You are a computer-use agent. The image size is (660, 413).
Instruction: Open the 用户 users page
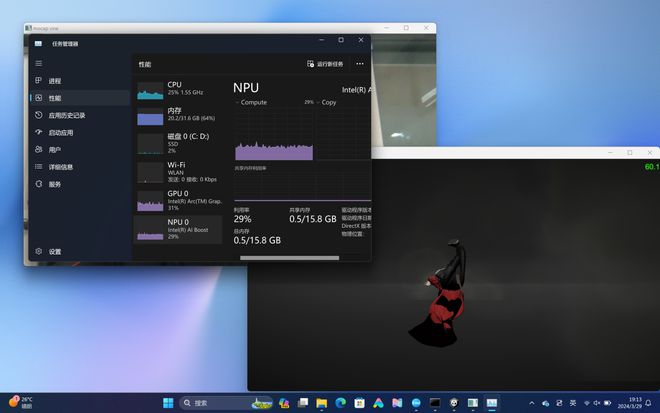click(x=55, y=150)
